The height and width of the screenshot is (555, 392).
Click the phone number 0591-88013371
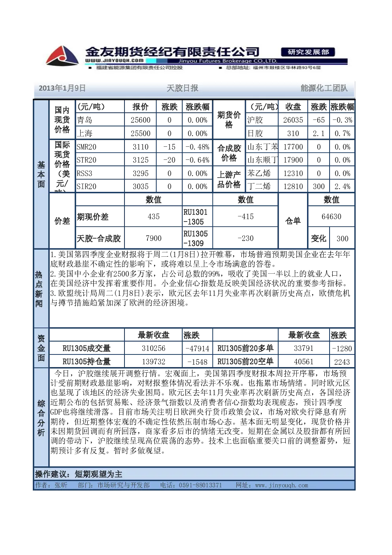pyautogui.click(x=200, y=485)
